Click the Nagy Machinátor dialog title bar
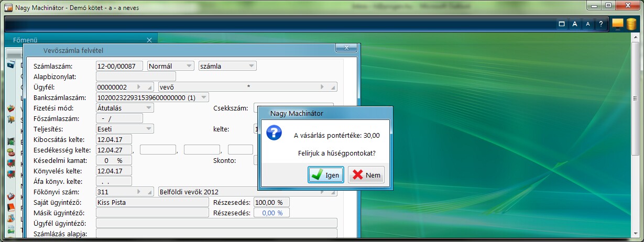This screenshot has height=242, width=644. [x=325, y=113]
